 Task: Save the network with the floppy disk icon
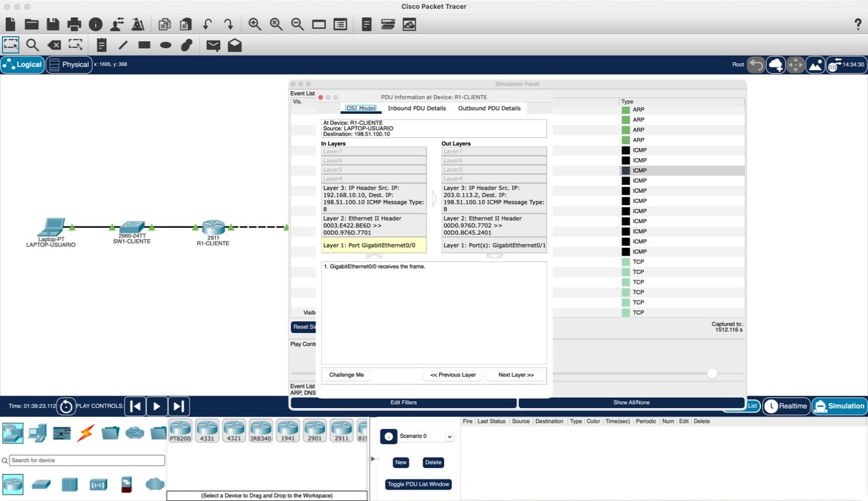coord(53,25)
